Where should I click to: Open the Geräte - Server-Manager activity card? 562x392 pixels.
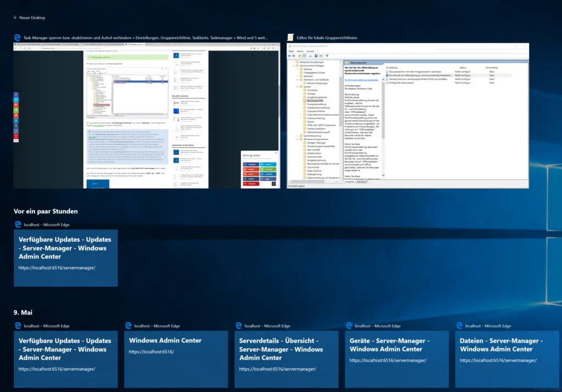(397, 359)
